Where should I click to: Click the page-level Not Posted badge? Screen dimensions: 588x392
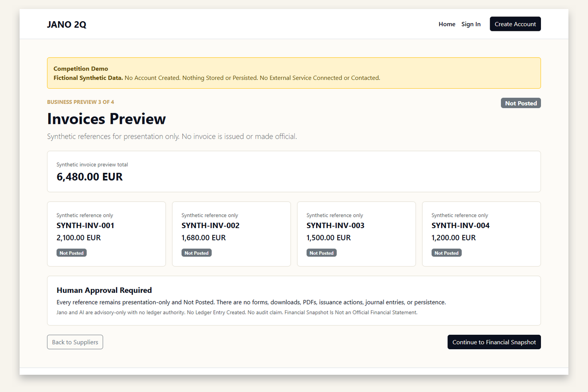(521, 103)
